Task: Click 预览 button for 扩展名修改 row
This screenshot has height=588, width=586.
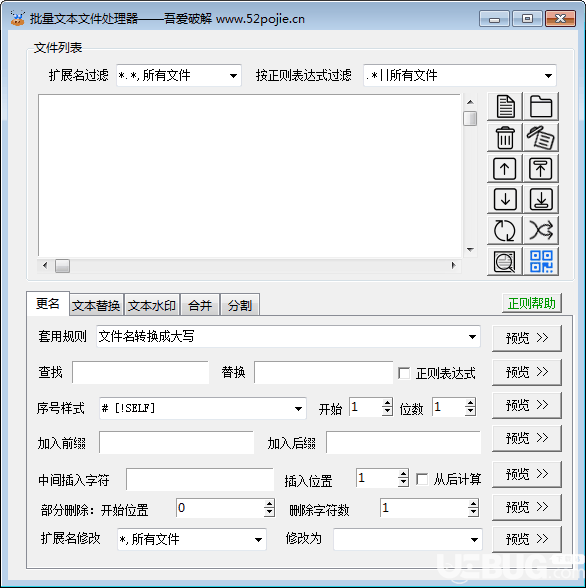Action: point(527,539)
